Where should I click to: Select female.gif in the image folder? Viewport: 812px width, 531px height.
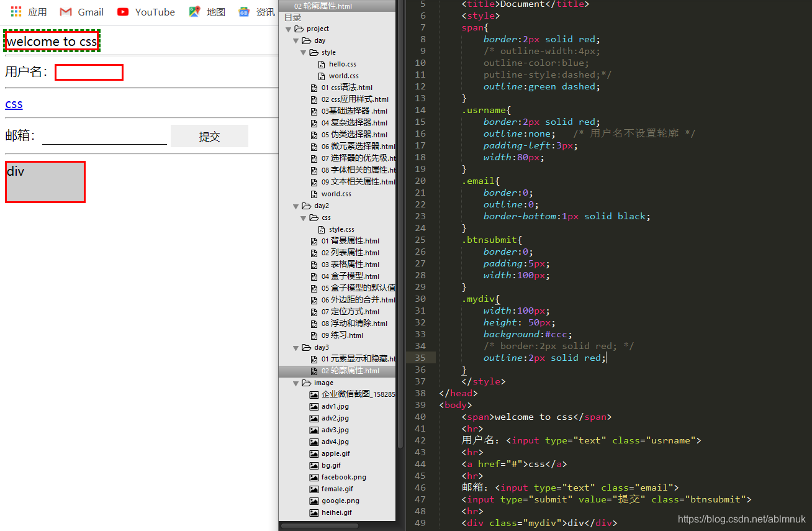click(337, 489)
